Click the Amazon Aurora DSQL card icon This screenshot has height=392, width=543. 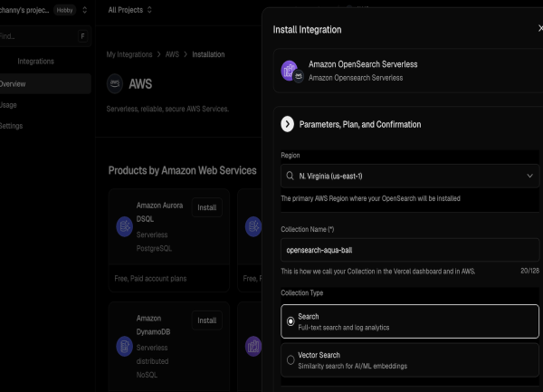tap(124, 227)
